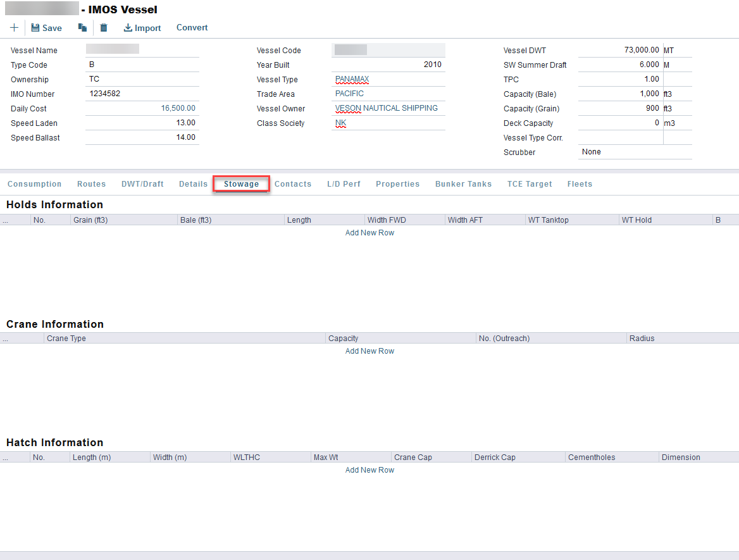Select the TCE Target tab
The height and width of the screenshot is (560, 739).
coord(530,184)
